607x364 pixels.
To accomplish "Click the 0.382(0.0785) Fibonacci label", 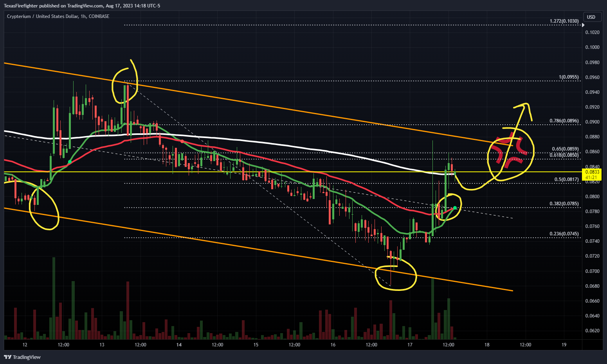I will coord(564,204).
